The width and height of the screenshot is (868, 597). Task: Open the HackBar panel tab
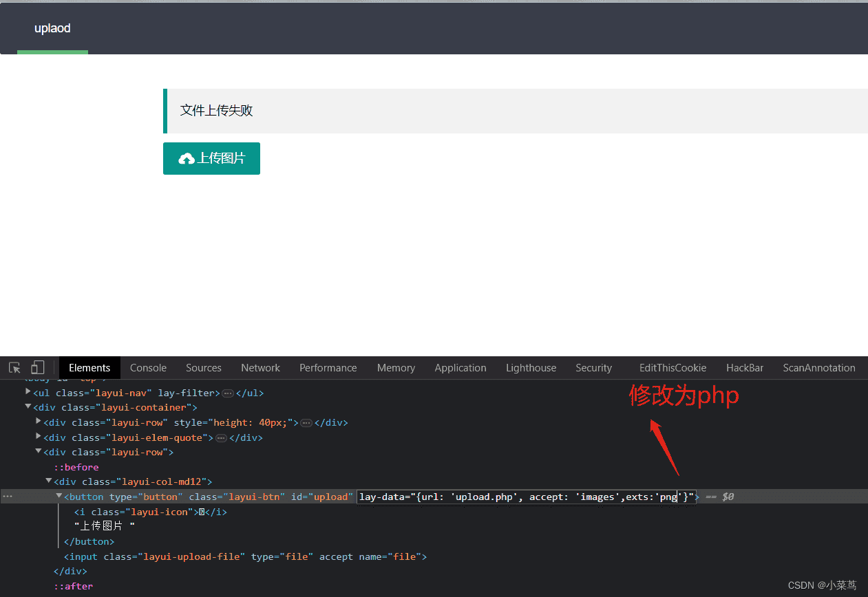coord(745,368)
